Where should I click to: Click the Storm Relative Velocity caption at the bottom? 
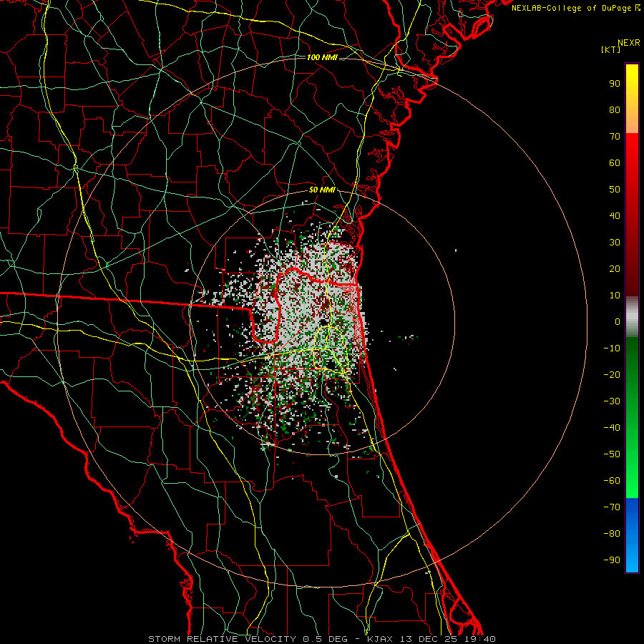point(322,639)
